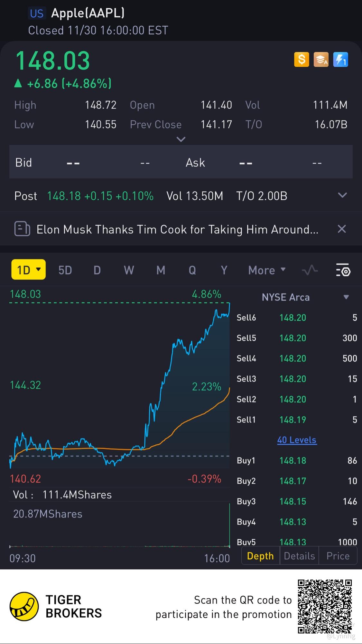Expand more quote details chevron below Prev Close

coord(181,139)
